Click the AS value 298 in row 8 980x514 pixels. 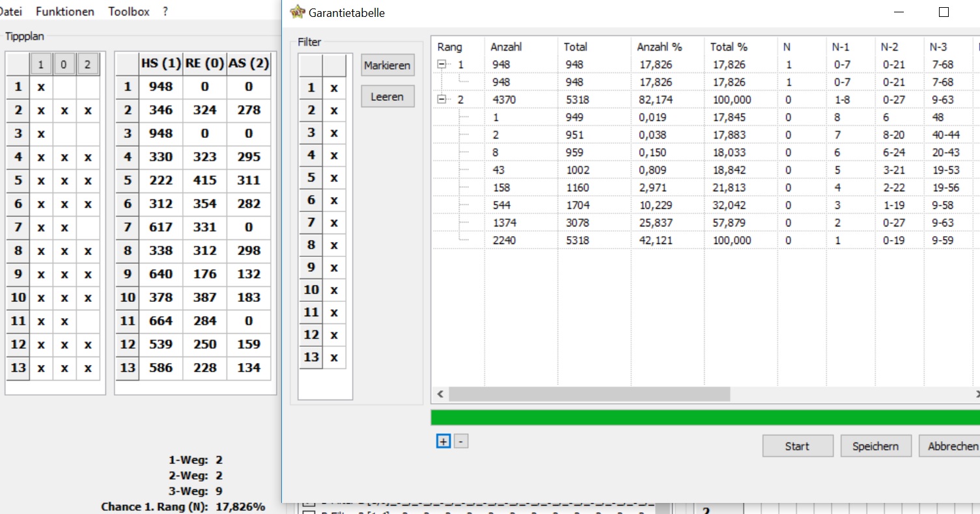point(249,250)
